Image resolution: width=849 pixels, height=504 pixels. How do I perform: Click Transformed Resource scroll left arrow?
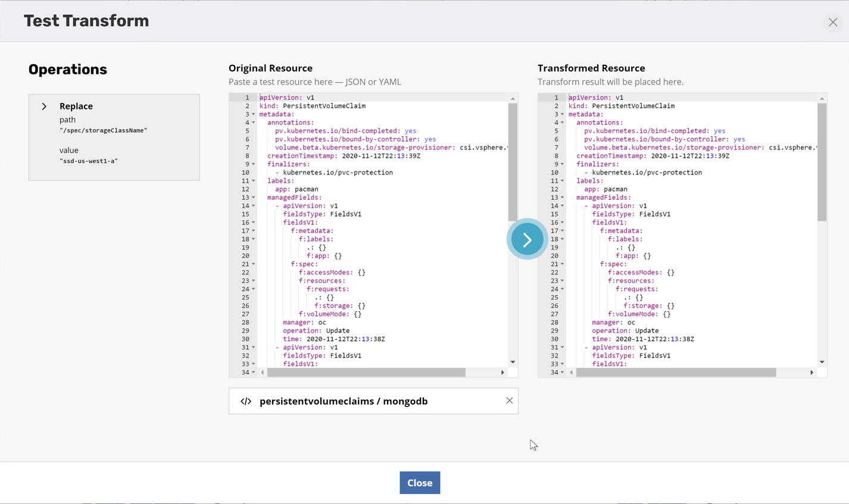point(572,372)
